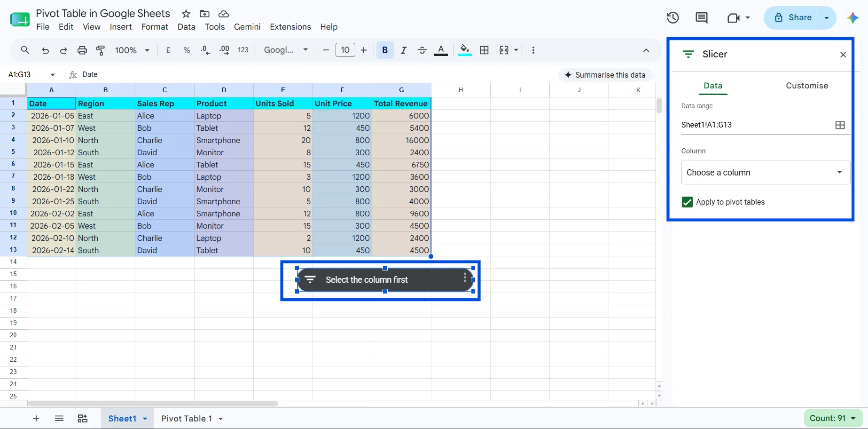868x429 pixels.
Task: Increase font size plus button
Action: [364, 50]
